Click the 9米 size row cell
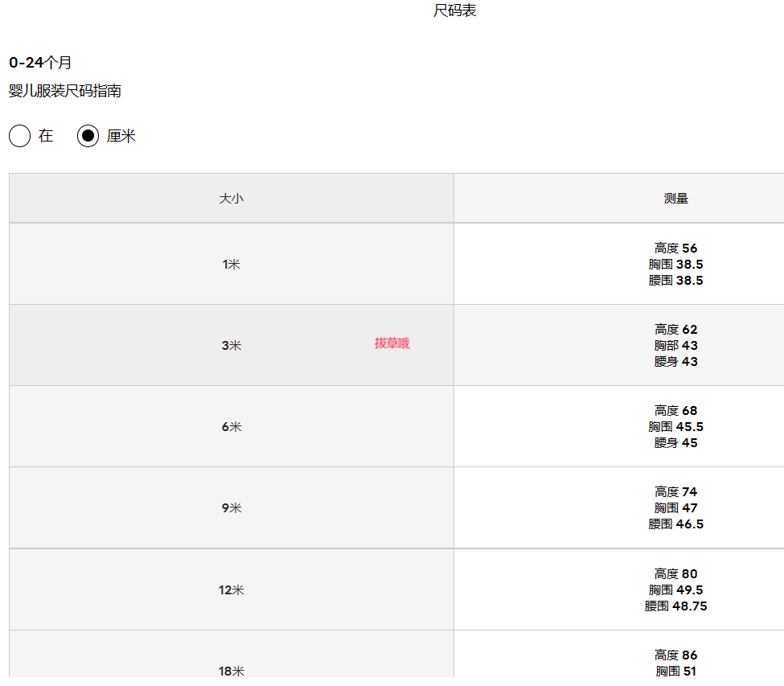This screenshot has height=686, width=784. pos(231,508)
